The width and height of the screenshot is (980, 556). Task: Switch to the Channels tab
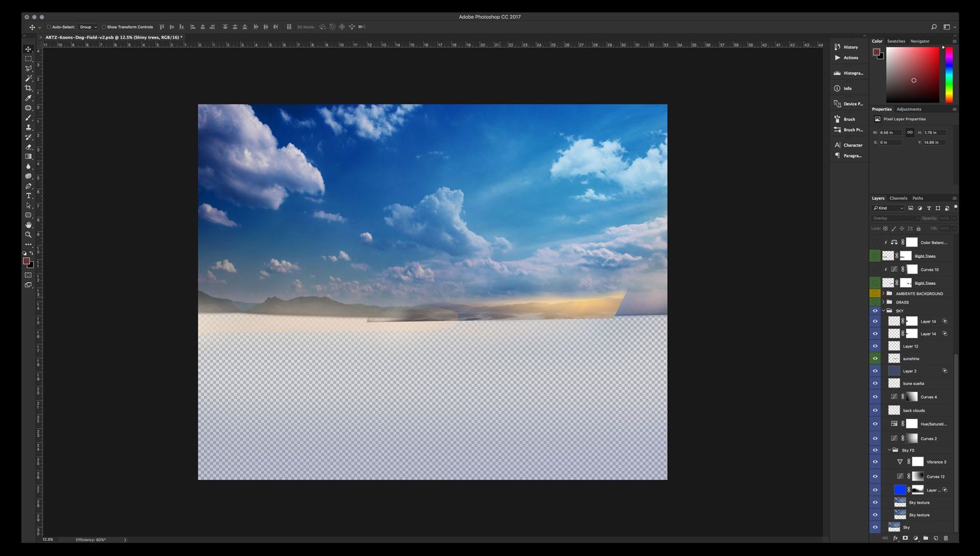click(898, 198)
